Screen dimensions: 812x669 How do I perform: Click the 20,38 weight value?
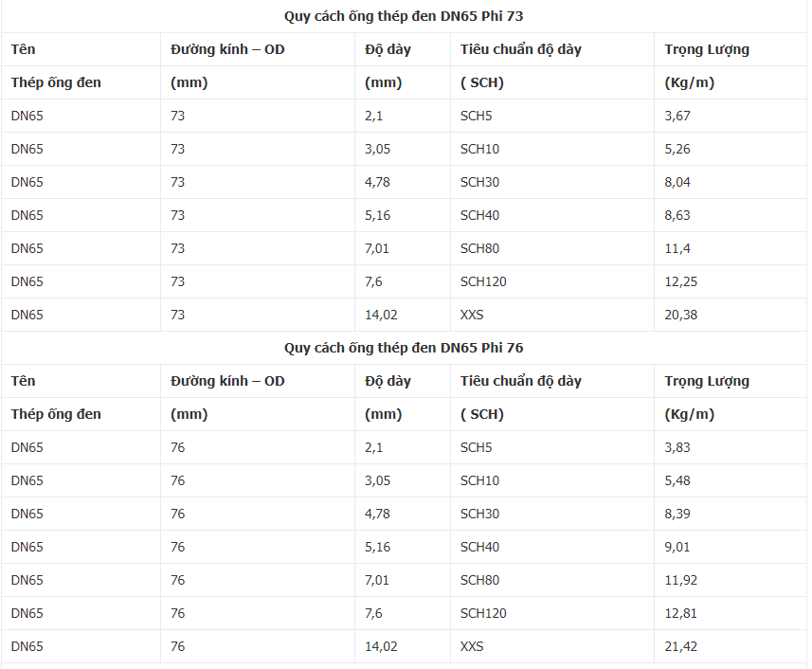pos(680,315)
